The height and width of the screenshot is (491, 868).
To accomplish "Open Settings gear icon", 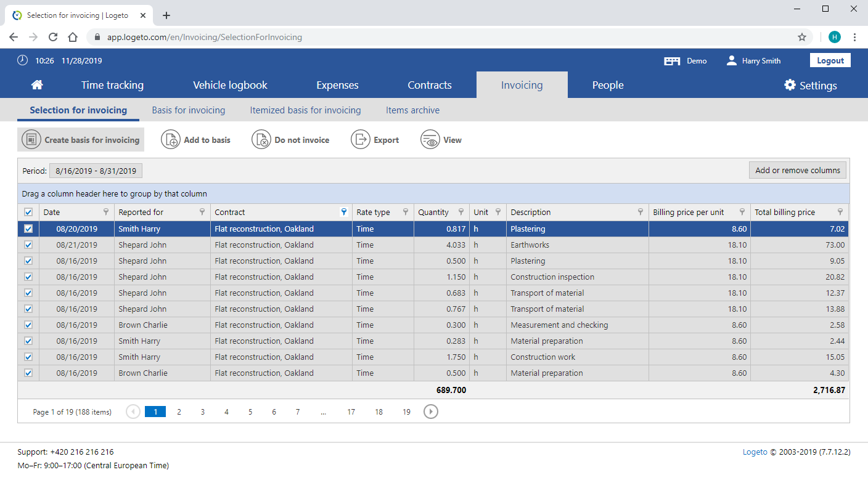I will click(790, 85).
